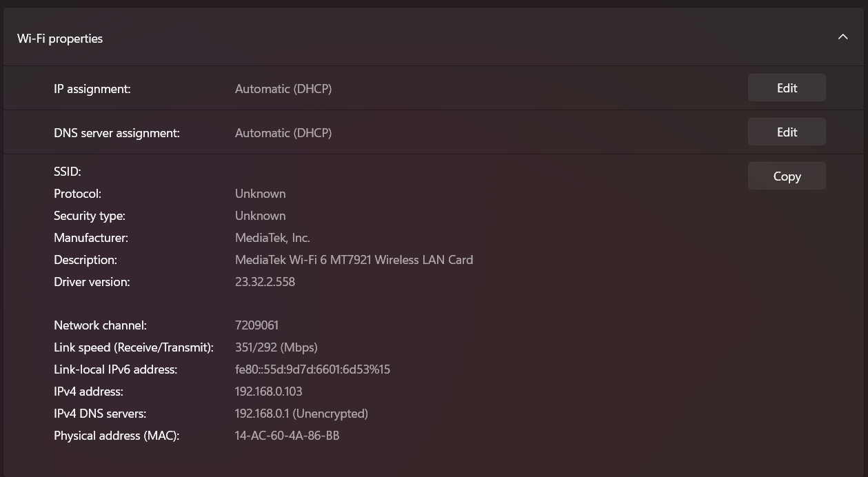Click the Wi-Fi properties header title

click(x=60, y=39)
